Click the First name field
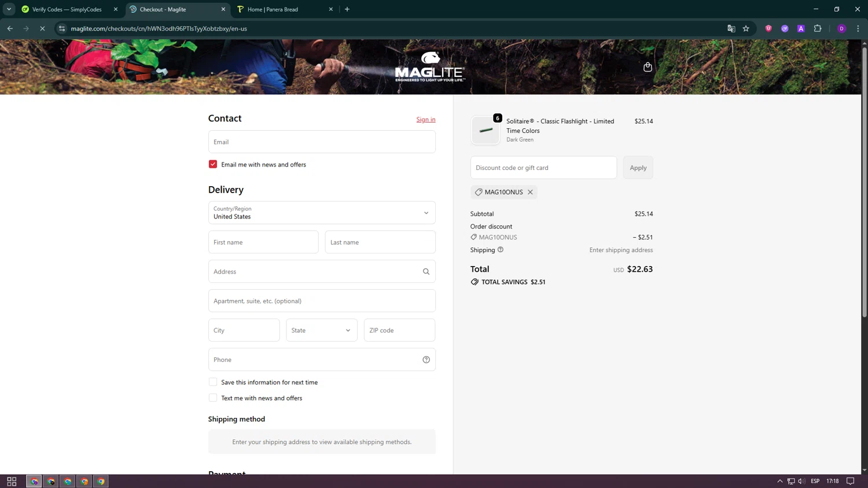The width and height of the screenshot is (868, 488). pos(263,242)
